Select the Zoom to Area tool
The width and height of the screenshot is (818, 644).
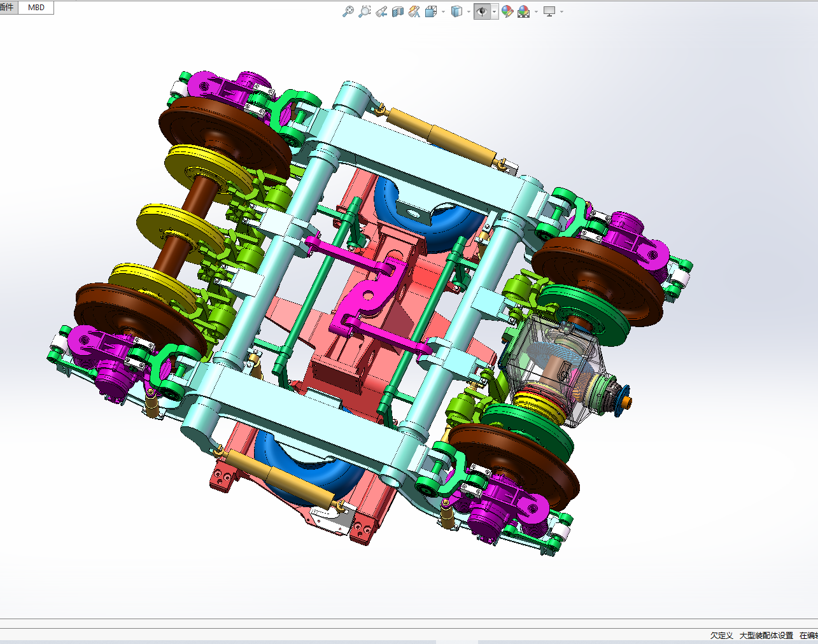pos(364,11)
